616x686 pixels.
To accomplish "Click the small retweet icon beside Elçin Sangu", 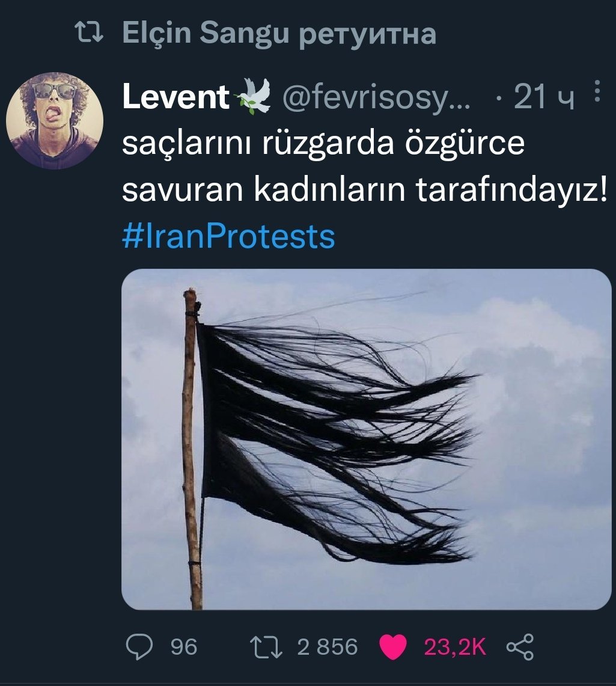I will (x=89, y=33).
